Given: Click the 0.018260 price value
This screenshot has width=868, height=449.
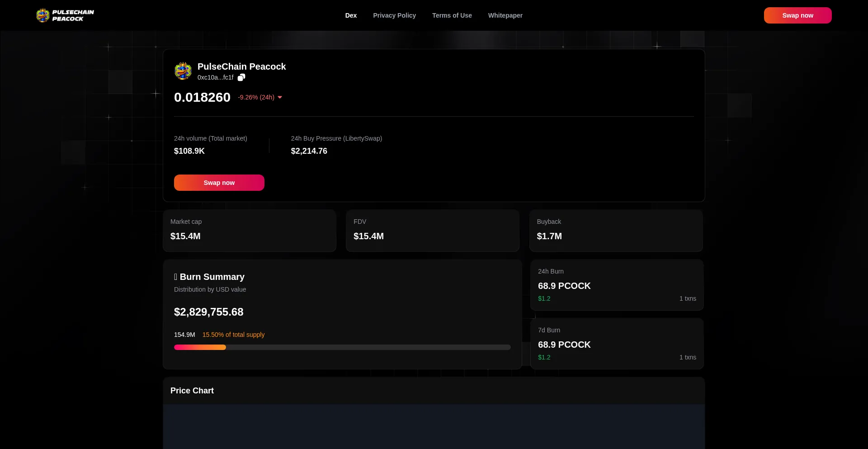Looking at the screenshot, I should tap(202, 97).
